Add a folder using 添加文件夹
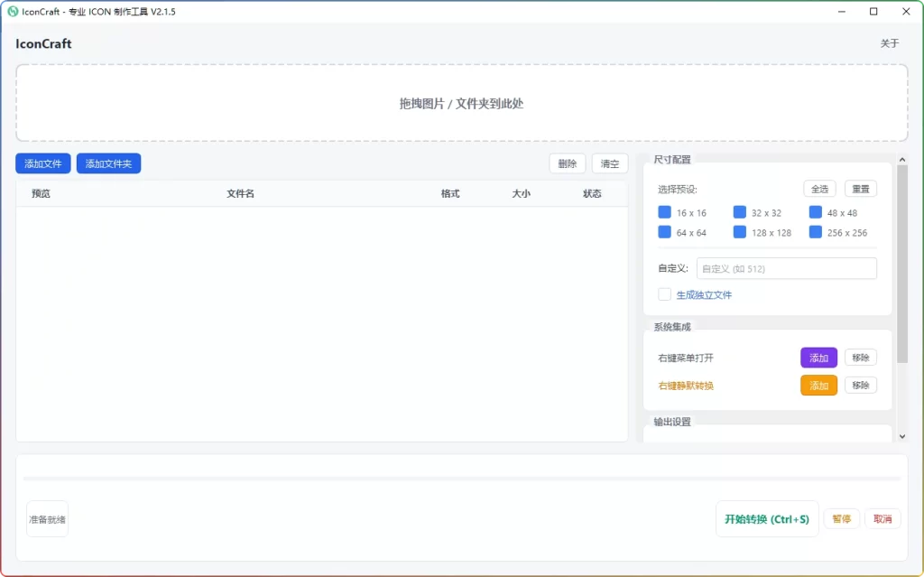This screenshot has height=577, width=924. pyautogui.click(x=108, y=163)
